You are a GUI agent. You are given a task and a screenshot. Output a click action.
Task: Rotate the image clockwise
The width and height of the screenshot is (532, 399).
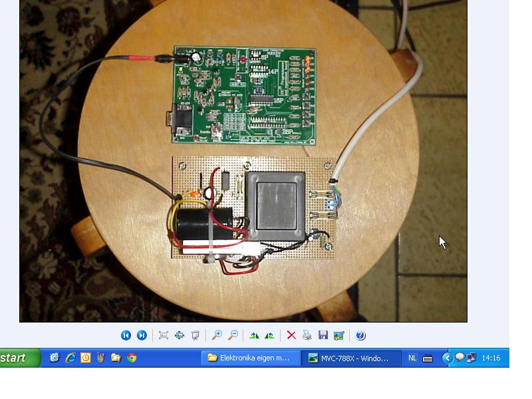[254, 336]
